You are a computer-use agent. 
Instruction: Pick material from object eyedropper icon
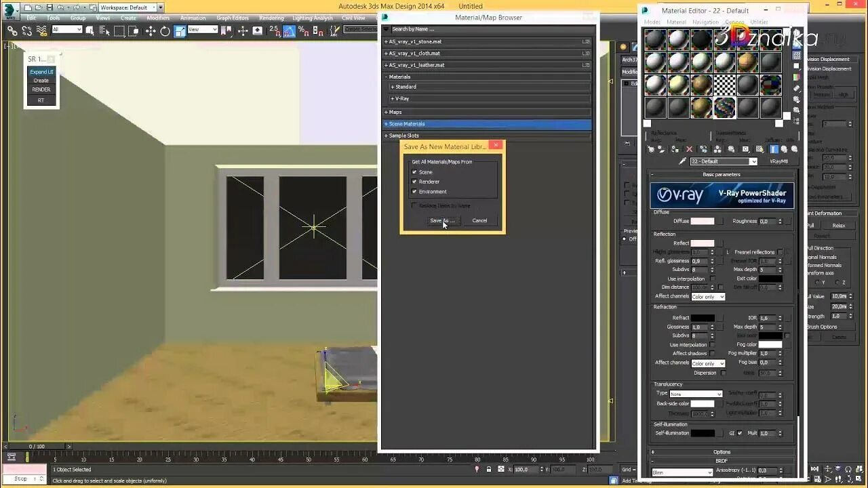click(683, 161)
